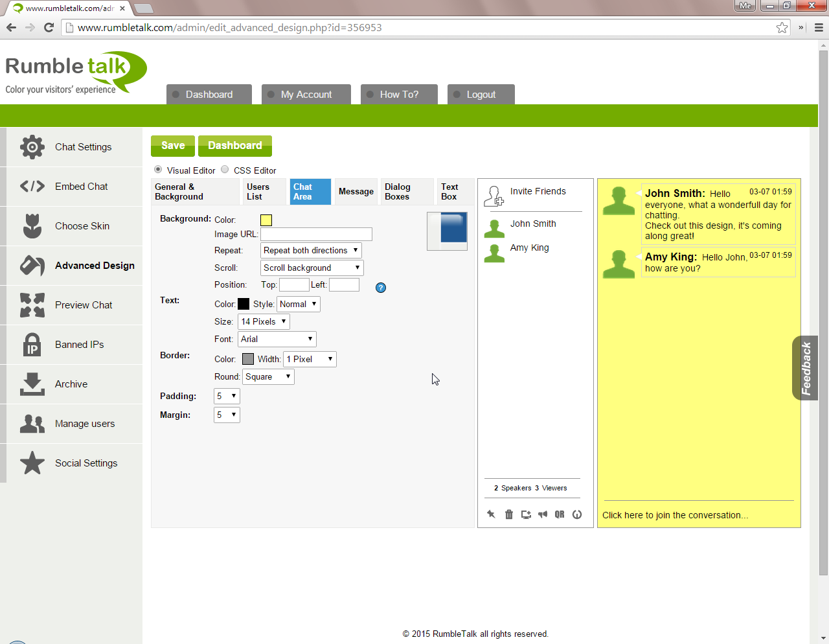Click the Embed Chat code brackets icon
This screenshot has height=644, width=829.
click(32, 187)
